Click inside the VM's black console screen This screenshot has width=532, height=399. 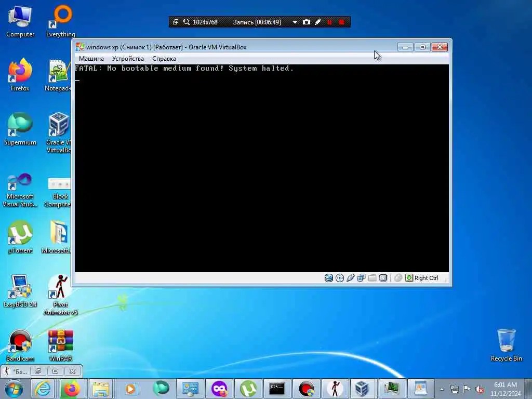pos(262,168)
